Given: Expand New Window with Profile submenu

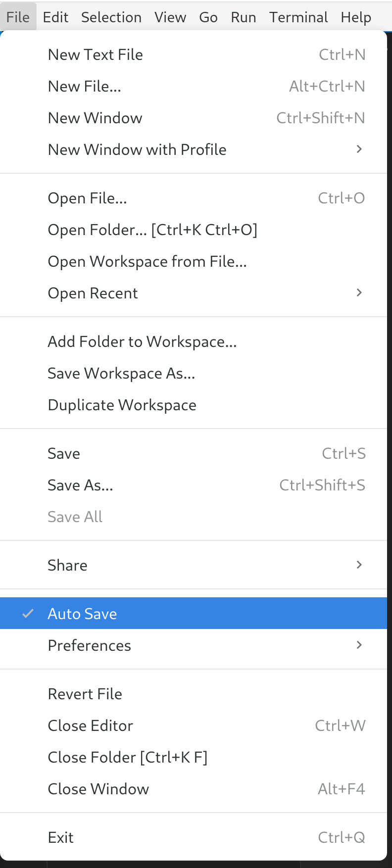Looking at the screenshot, I should pos(359,149).
